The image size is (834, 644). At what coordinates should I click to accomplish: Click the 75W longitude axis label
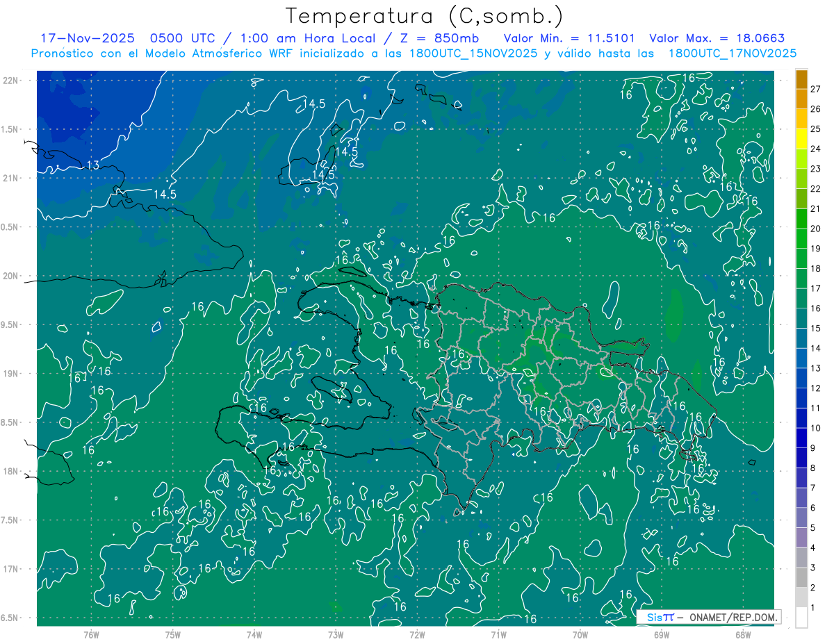coord(173,634)
